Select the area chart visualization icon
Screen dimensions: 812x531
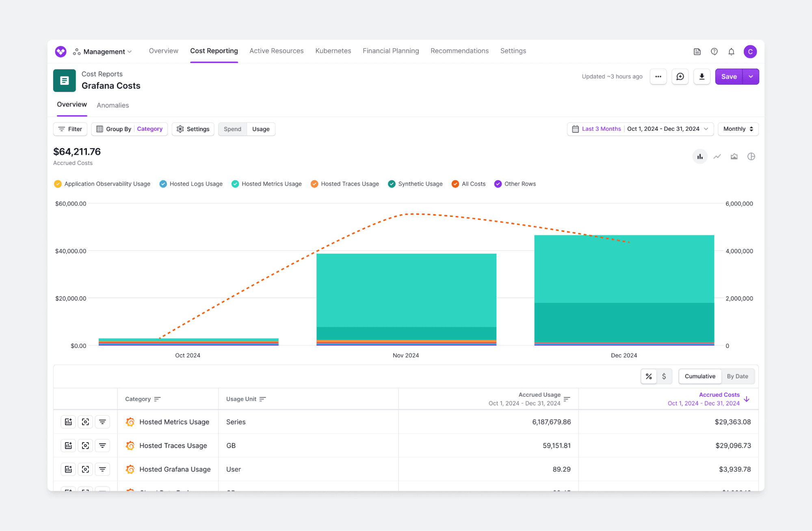pos(734,156)
